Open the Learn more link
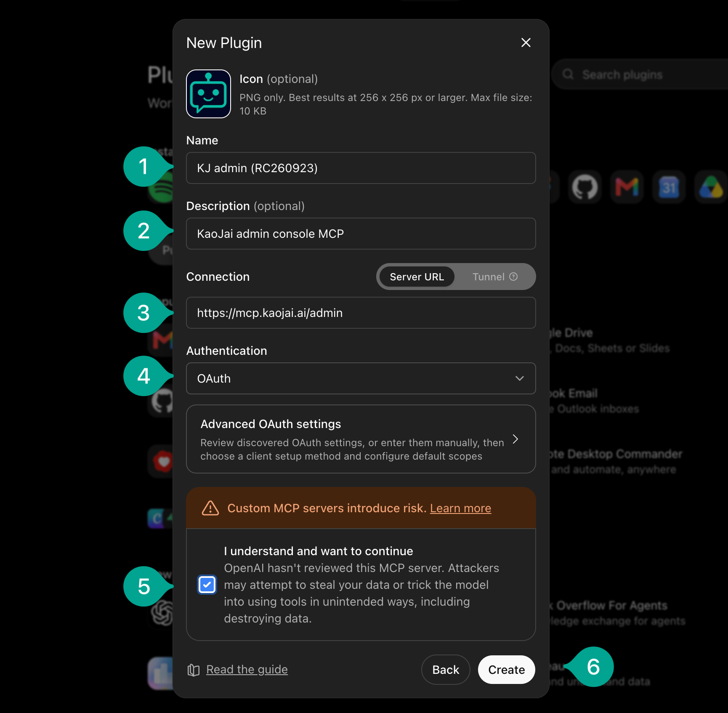 pyautogui.click(x=460, y=508)
